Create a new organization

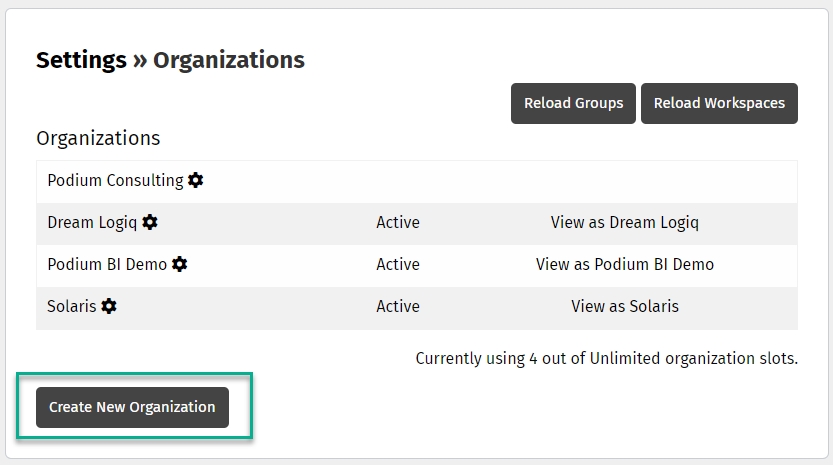[x=132, y=407]
